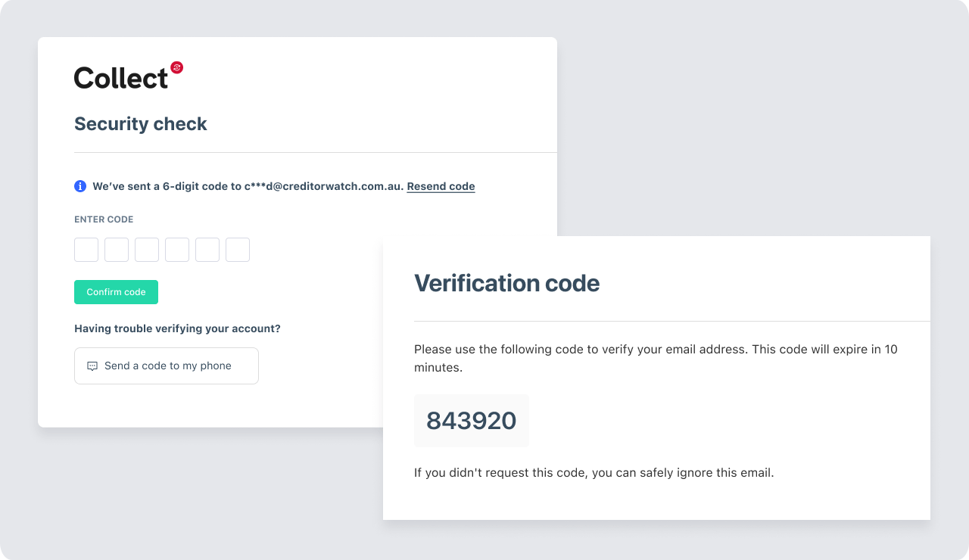The height and width of the screenshot is (560, 969).
Task: Click the blue info icon beside the code message
Action: (x=79, y=185)
